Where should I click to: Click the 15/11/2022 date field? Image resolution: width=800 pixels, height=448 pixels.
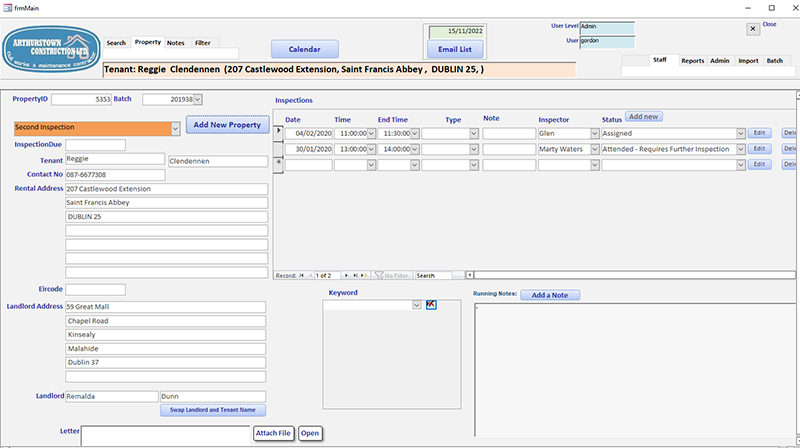point(457,32)
